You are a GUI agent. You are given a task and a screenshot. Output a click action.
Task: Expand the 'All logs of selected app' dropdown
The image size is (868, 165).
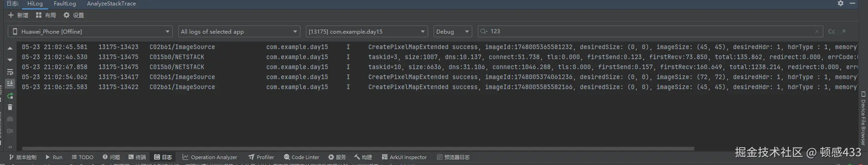(x=239, y=31)
